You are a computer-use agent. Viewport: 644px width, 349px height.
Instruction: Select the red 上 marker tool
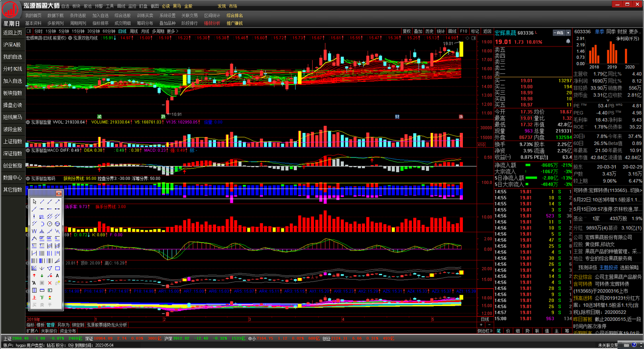pos(34,297)
